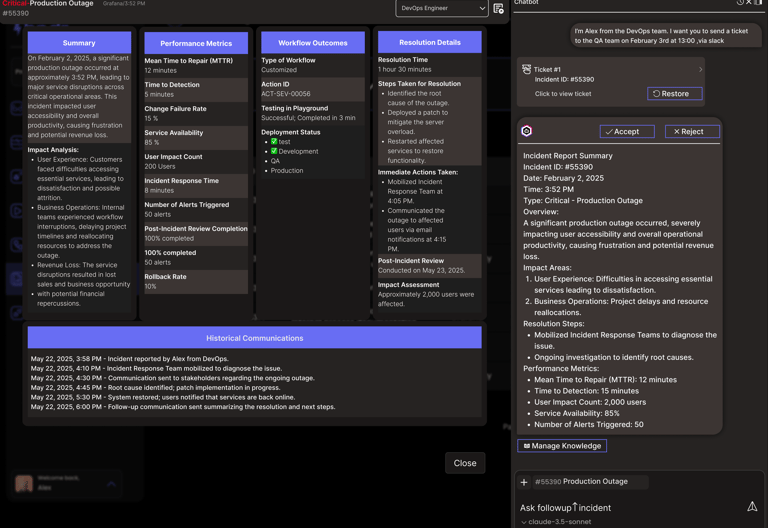Open Manage Knowledge
The height and width of the screenshot is (528, 768).
coord(562,446)
